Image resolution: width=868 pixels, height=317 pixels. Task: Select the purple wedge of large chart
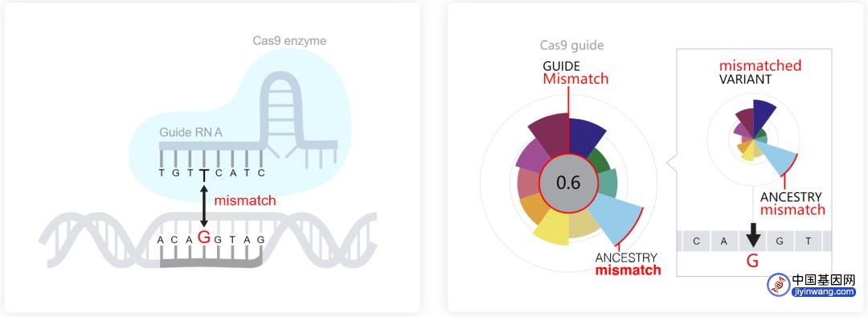[x=530, y=155]
